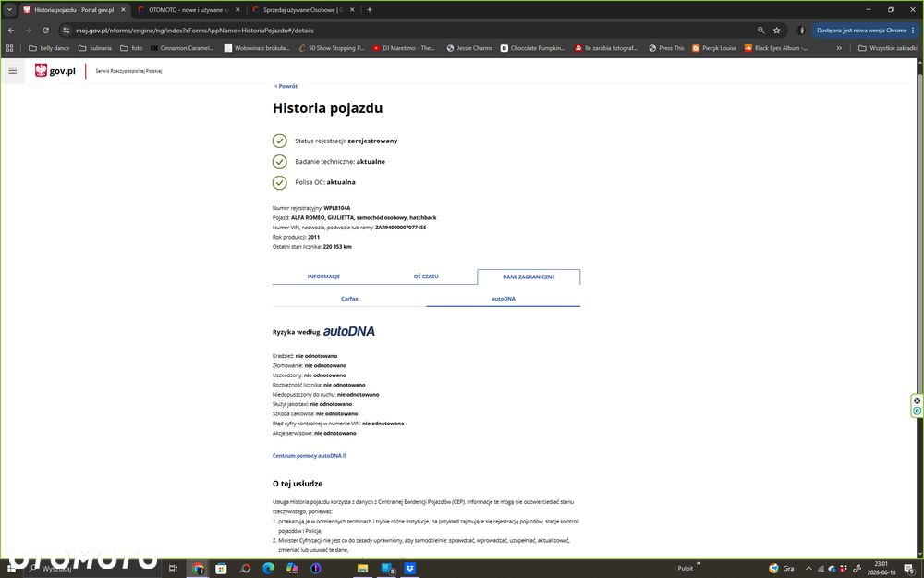924x578 pixels.
Task: Open the tab search dropdown arrow
Action: (9, 9)
